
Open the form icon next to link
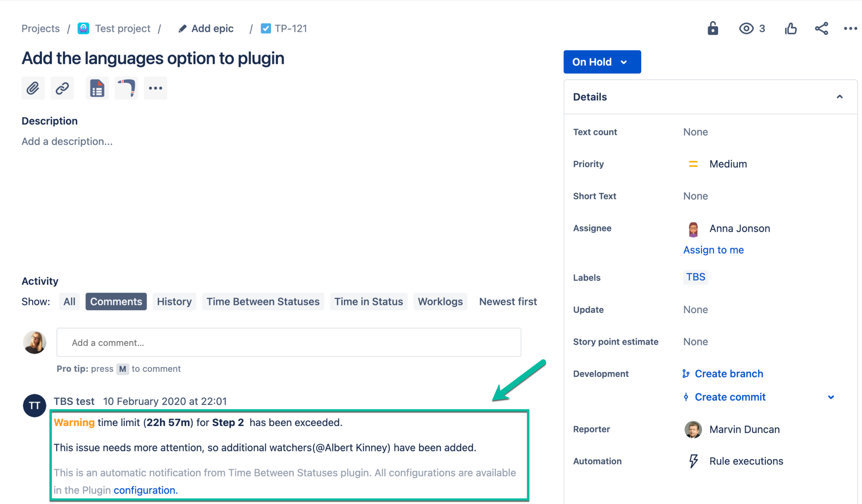click(97, 88)
